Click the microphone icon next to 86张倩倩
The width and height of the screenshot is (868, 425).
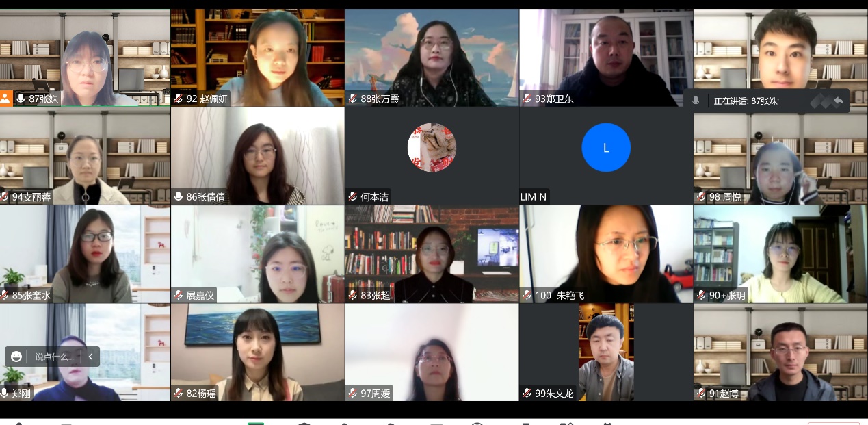pos(179,196)
